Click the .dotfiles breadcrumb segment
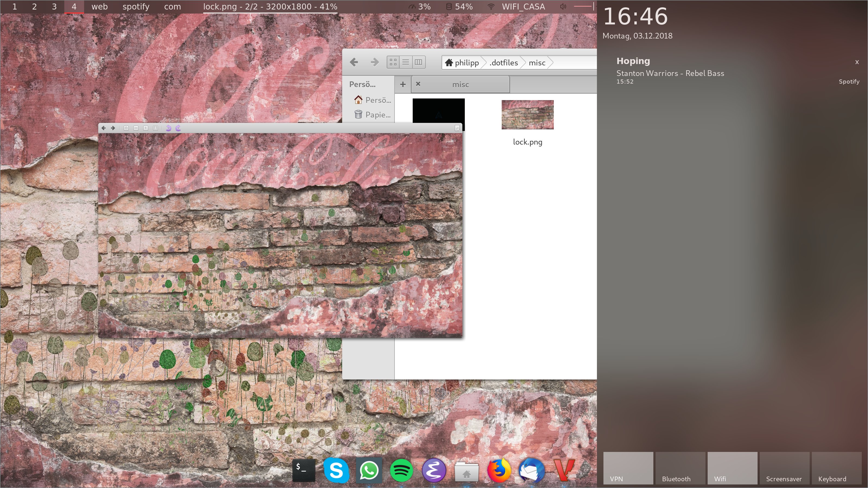This screenshot has width=868, height=488. click(x=504, y=63)
